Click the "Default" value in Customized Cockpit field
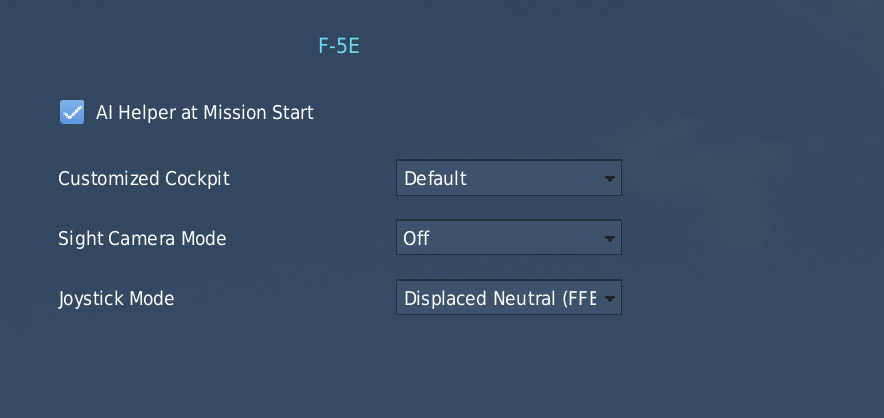This screenshot has width=884, height=418. point(435,179)
